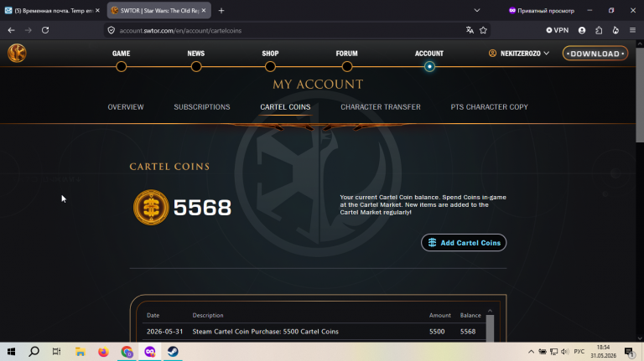Click the network tray icon
The image size is (644, 361).
tap(553, 352)
